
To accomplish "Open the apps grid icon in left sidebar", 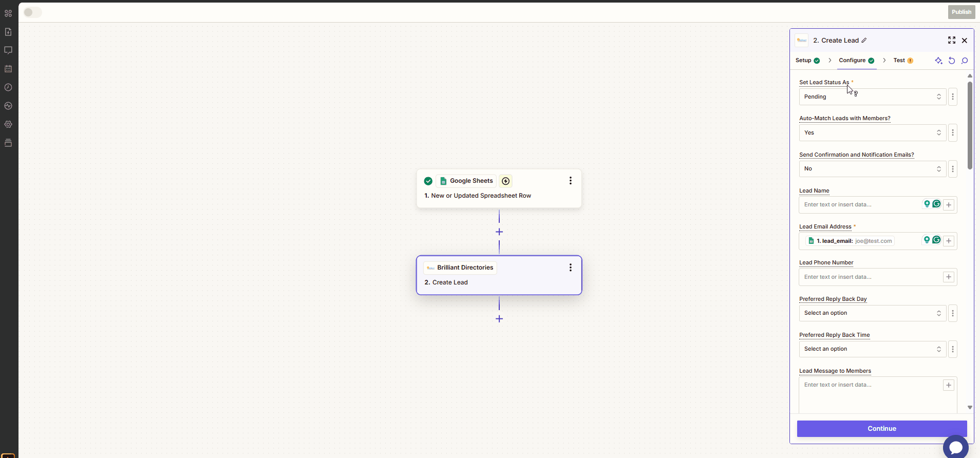I will 8,13.
